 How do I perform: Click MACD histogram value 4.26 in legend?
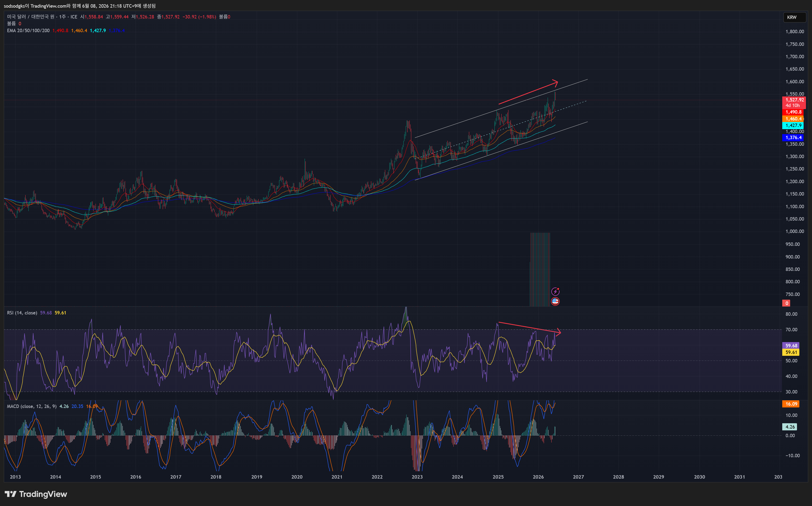[64, 406]
